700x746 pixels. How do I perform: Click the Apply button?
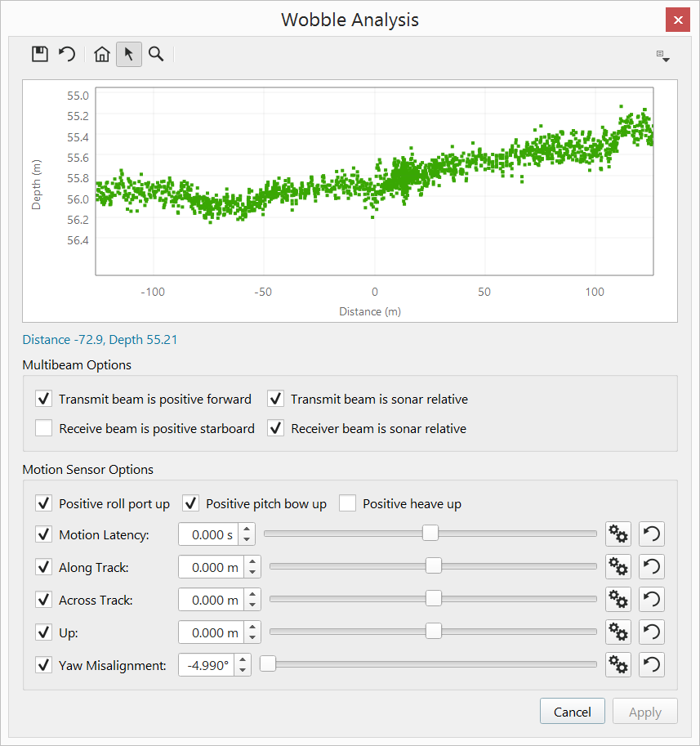click(644, 712)
